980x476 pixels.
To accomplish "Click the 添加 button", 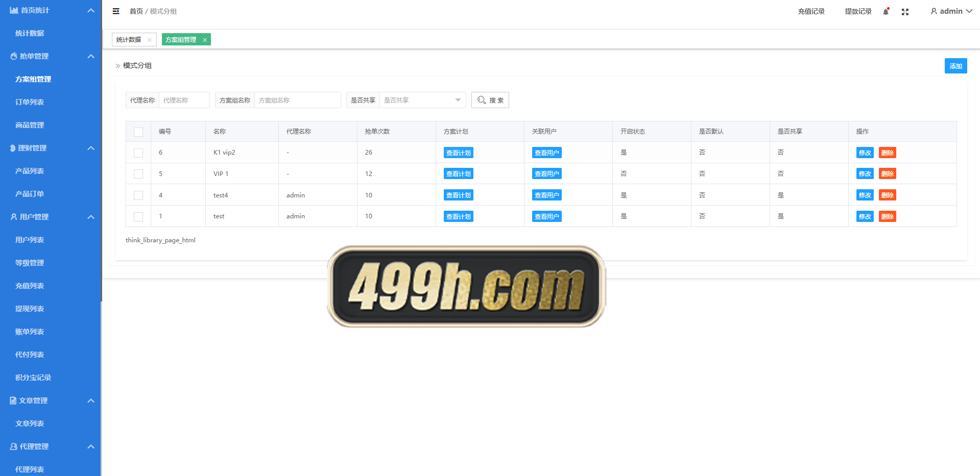I will coord(955,66).
